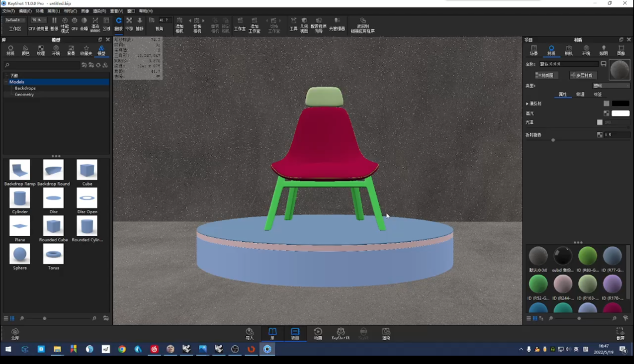
Task: Open the material Type (类型) dropdown
Action: pos(611,86)
